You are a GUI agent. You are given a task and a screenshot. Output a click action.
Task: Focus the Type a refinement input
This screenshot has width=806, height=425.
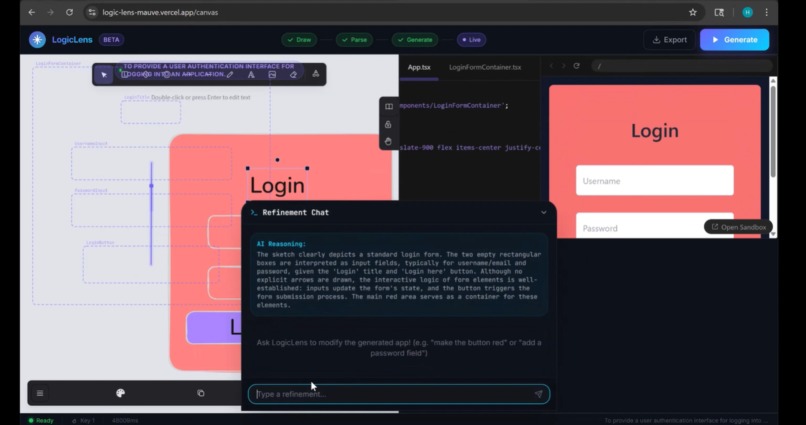pyautogui.click(x=398, y=394)
